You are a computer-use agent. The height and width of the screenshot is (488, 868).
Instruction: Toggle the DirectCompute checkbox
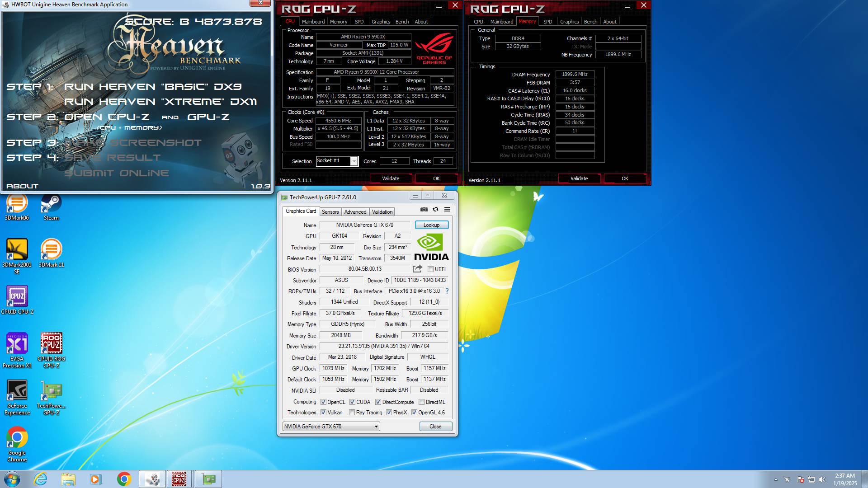point(378,402)
